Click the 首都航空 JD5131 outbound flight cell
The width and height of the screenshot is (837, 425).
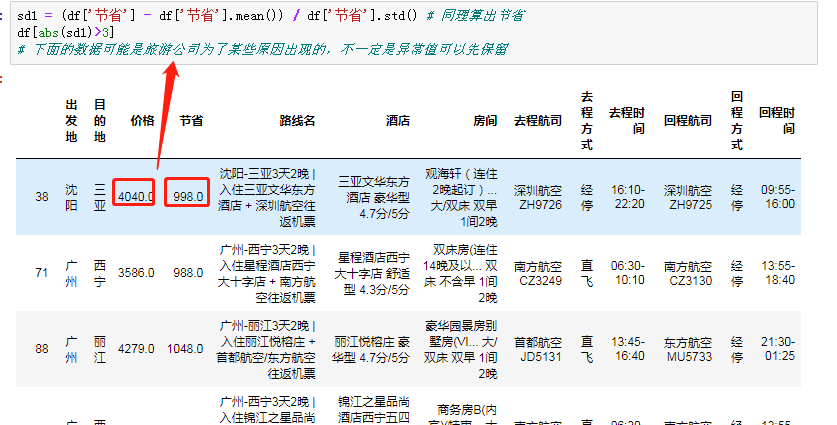pos(538,349)
